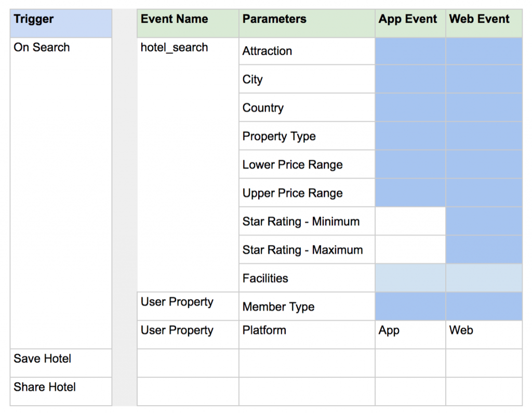Click the Attraction parameter cell
The height and width of the screenshot is (413, 532).
(x=307, y=51)
